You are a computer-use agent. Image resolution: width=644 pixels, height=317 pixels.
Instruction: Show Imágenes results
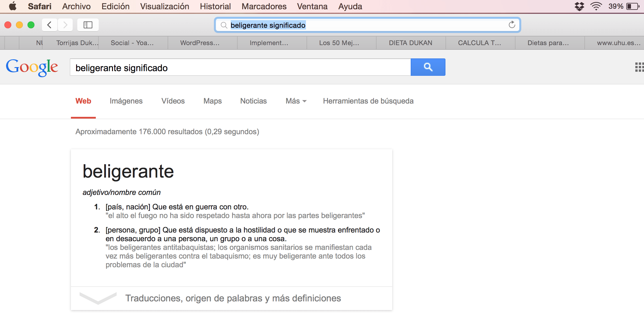click(126, 101)
